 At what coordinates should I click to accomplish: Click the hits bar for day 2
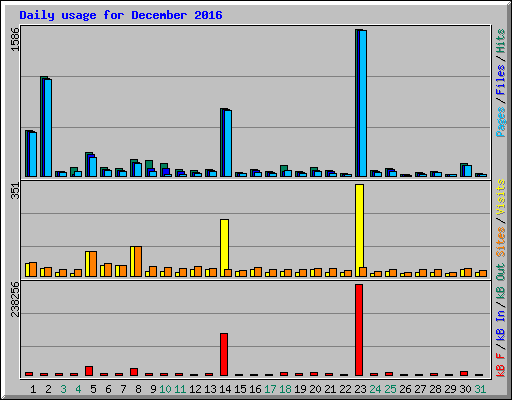click(42, 126)
